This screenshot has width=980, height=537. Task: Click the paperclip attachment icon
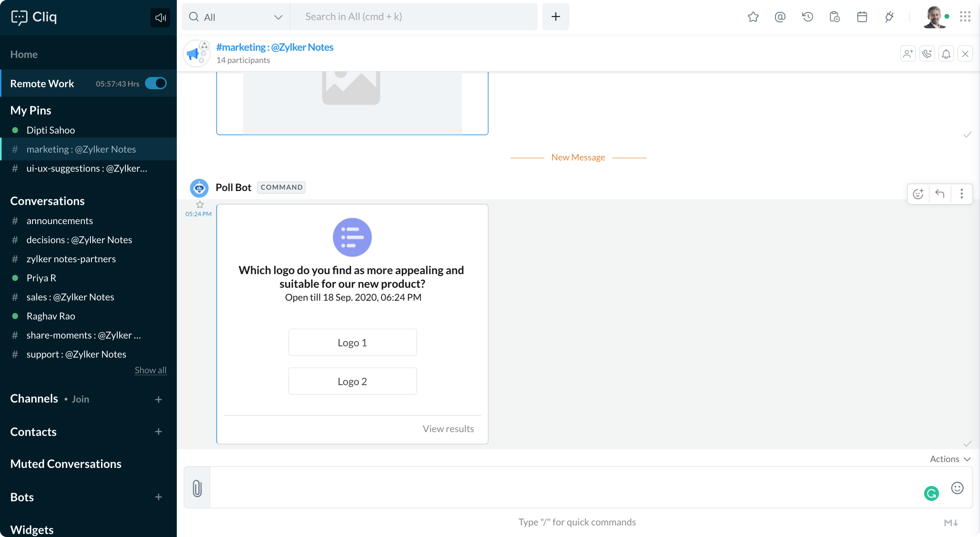(197, 488)
